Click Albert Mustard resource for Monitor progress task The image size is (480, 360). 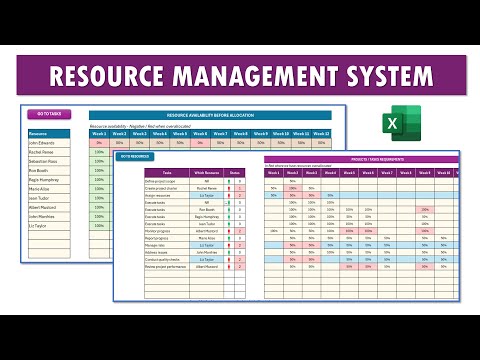tap(207, 231)
